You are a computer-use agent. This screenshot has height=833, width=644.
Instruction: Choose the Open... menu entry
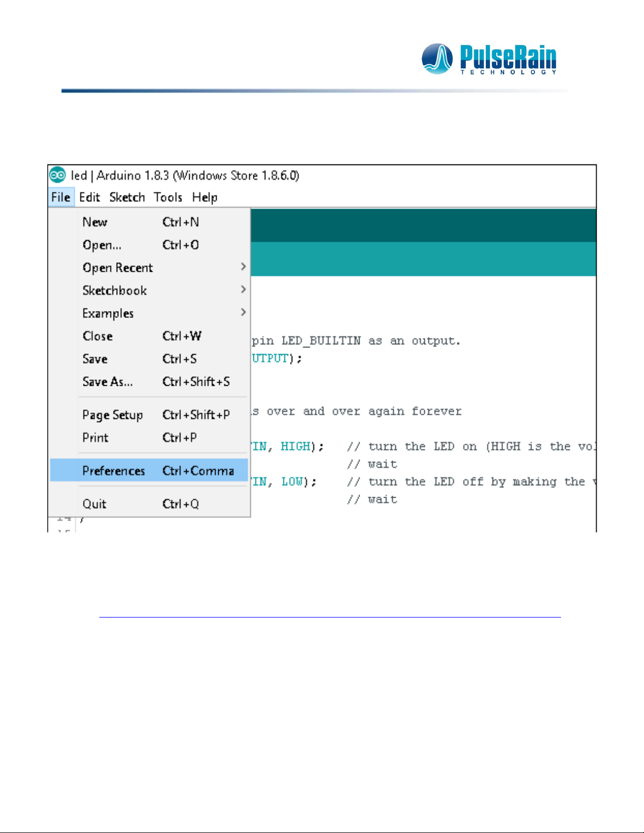(102, 245)
